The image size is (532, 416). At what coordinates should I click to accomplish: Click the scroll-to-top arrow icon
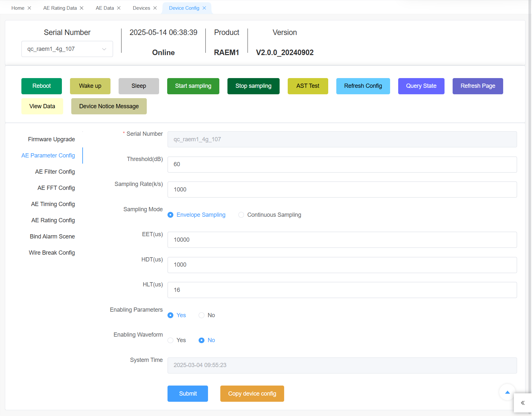507,392
